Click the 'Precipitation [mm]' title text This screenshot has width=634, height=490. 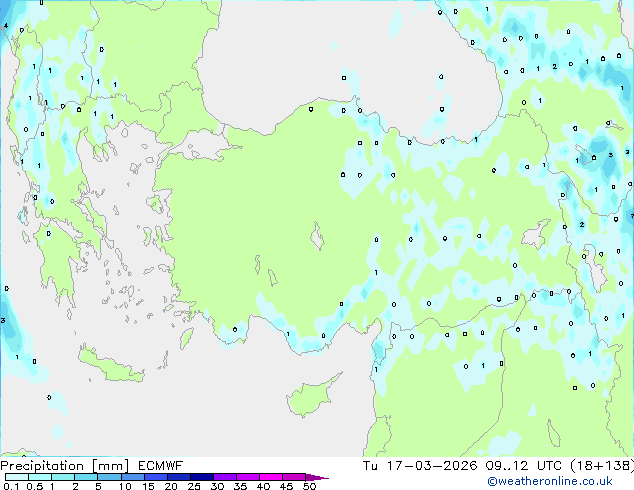tap(65, 466)
